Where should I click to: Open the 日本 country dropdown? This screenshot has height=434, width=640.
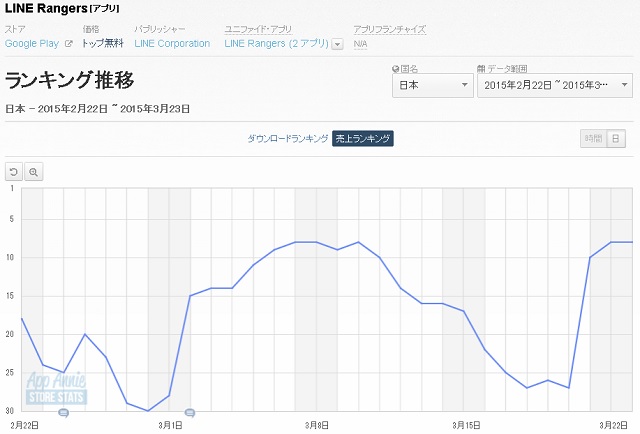[x=431, y=86]
